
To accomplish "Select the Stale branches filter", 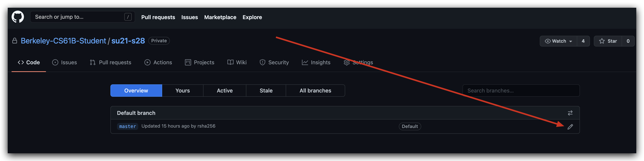I will [x=266, y=91].
